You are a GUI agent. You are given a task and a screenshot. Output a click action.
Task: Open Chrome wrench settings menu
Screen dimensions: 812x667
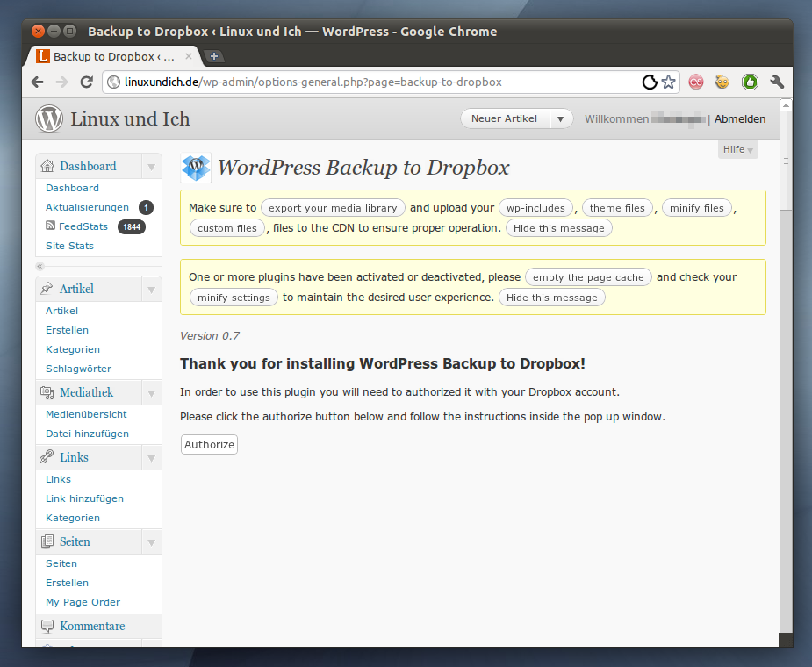point(776,82)
